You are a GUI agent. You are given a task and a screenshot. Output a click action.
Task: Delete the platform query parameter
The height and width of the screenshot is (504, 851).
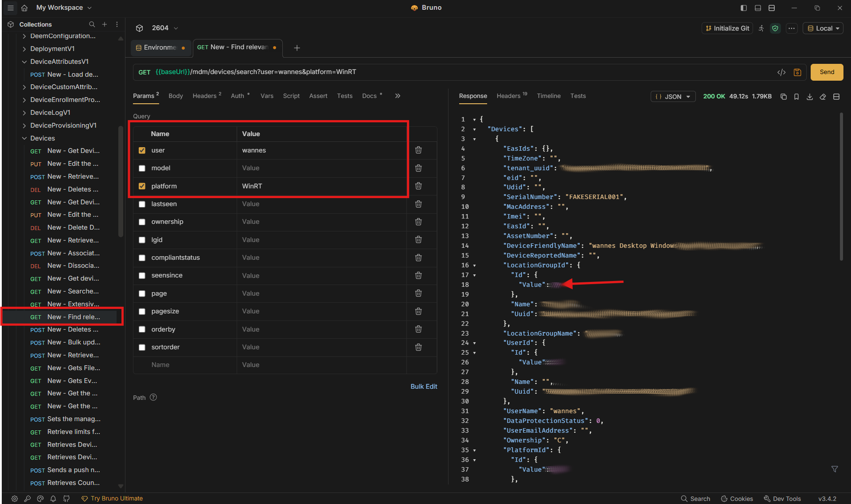click(x=418, y=186)
